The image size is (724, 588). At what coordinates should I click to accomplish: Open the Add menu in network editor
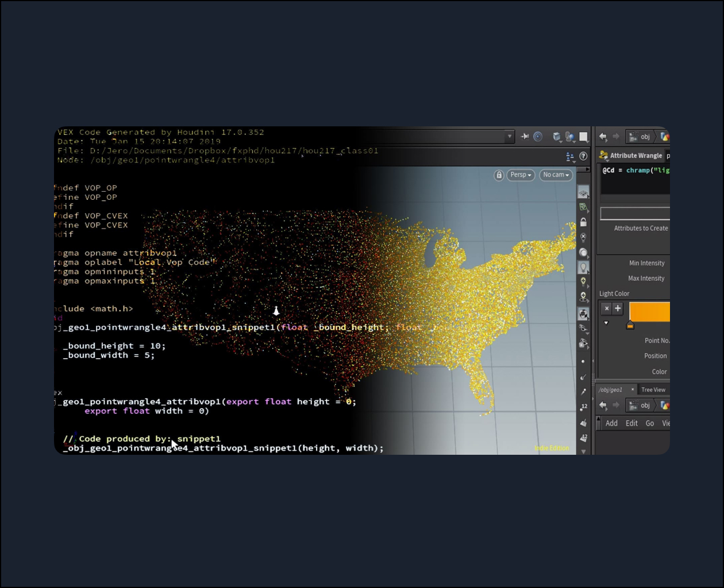(x=611, y=423)
